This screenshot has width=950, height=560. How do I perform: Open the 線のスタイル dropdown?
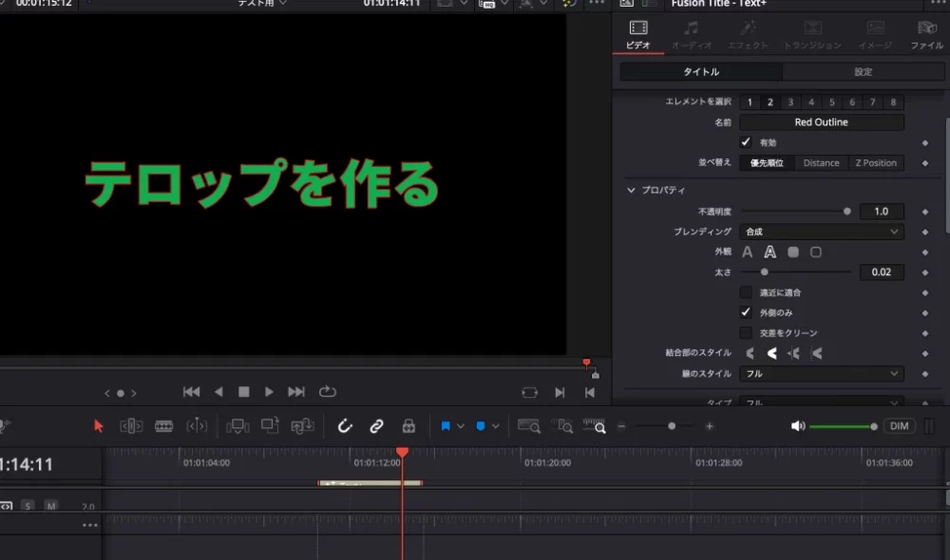click(x=821, y=374)
